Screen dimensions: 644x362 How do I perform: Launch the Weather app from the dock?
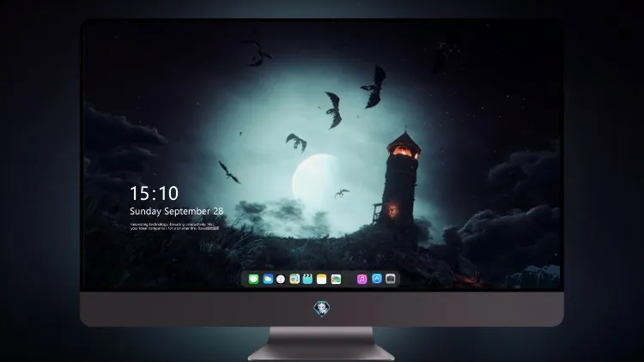[268, 279]
